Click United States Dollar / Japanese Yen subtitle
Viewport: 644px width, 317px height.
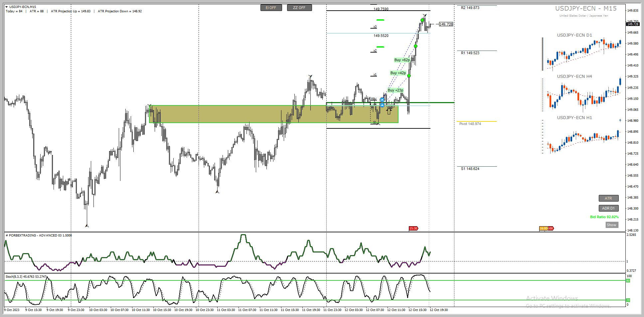584,16
